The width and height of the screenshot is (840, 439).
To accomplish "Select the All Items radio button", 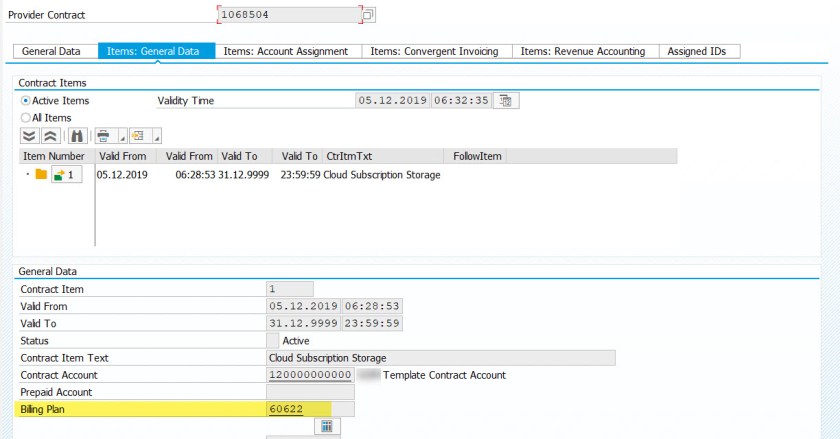I will (26, 117).
